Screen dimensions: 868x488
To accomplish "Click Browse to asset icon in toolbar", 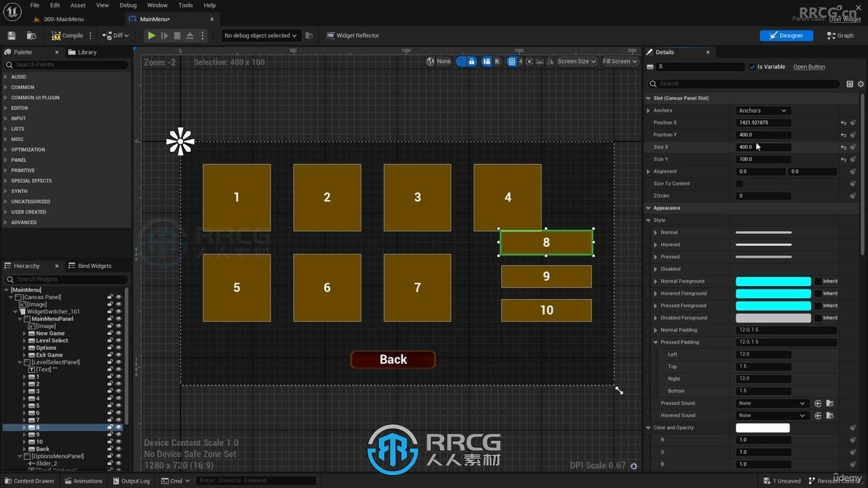I will point(31,35).
